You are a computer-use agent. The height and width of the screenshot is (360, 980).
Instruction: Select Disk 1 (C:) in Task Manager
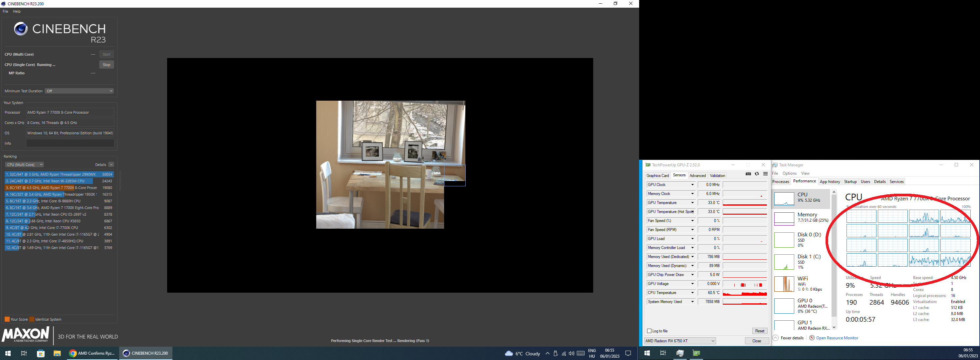(x=802, y=262)
